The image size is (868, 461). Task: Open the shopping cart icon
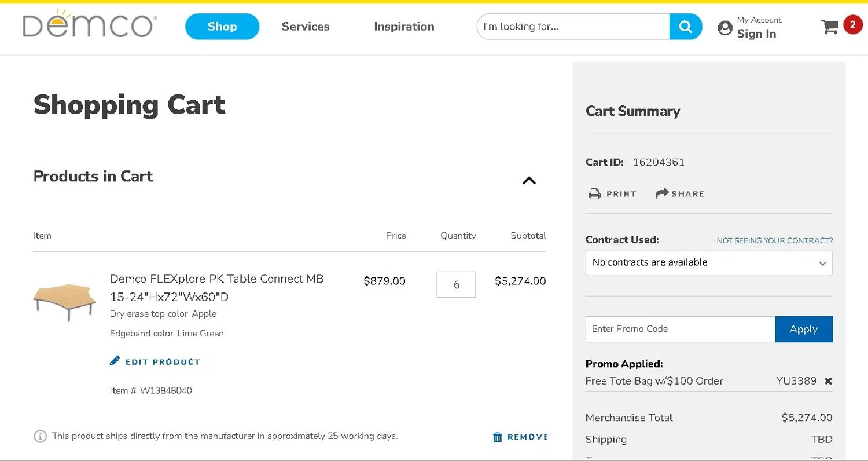830,27
